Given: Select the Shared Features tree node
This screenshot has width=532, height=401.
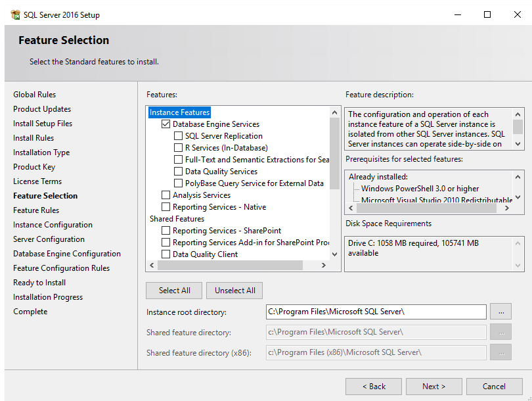Looking at the screenshot, I should tap(177, 219).
